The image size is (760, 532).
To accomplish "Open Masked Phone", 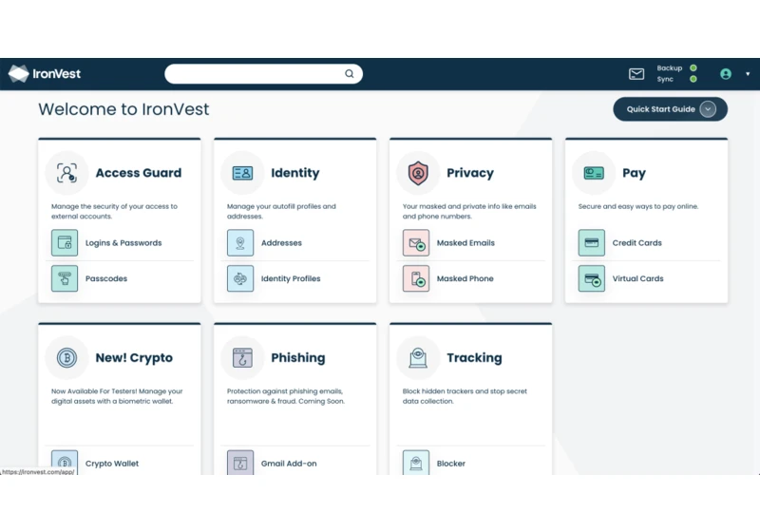I will point(465,278).
